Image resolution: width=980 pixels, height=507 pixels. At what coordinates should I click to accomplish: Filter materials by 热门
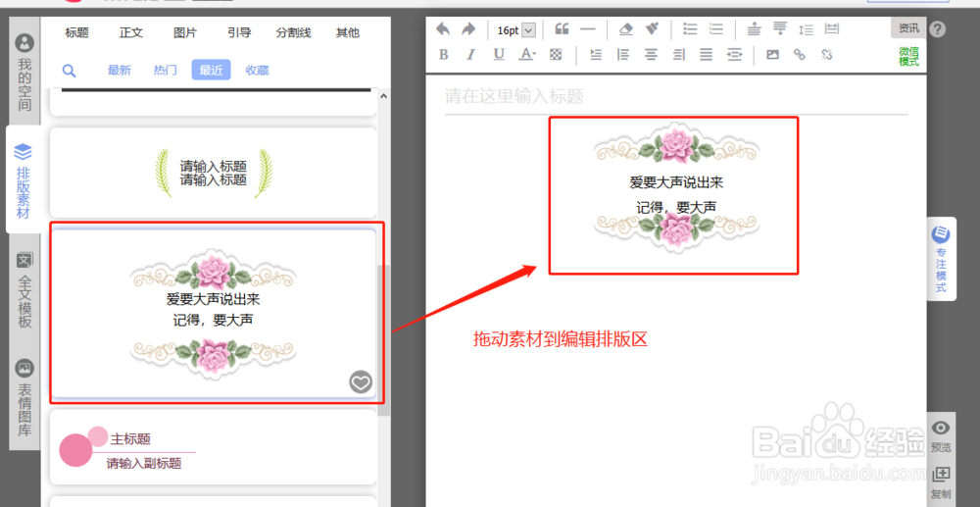point(166,71)
